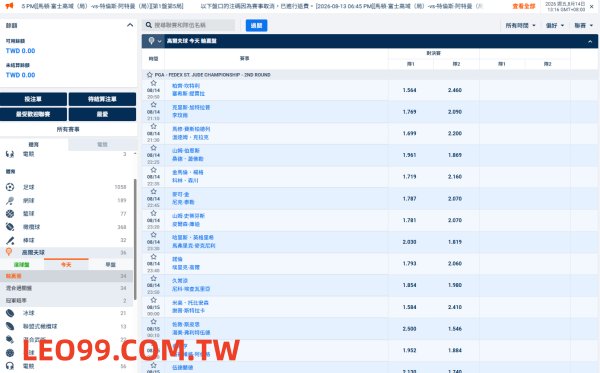The height and width of the screenshot is (373, 600).
Task: Select the rugby league (聯盟式橄欖球) icon
Action: click(10, 326)
